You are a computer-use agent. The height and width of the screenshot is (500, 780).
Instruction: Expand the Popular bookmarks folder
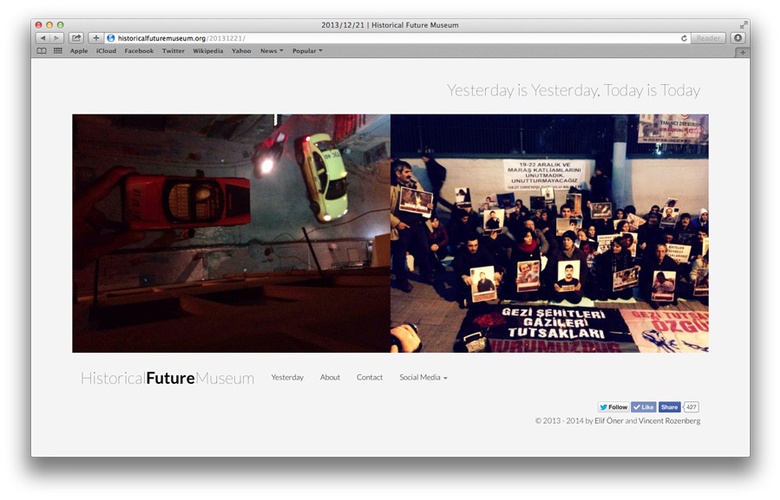(307, 50)
